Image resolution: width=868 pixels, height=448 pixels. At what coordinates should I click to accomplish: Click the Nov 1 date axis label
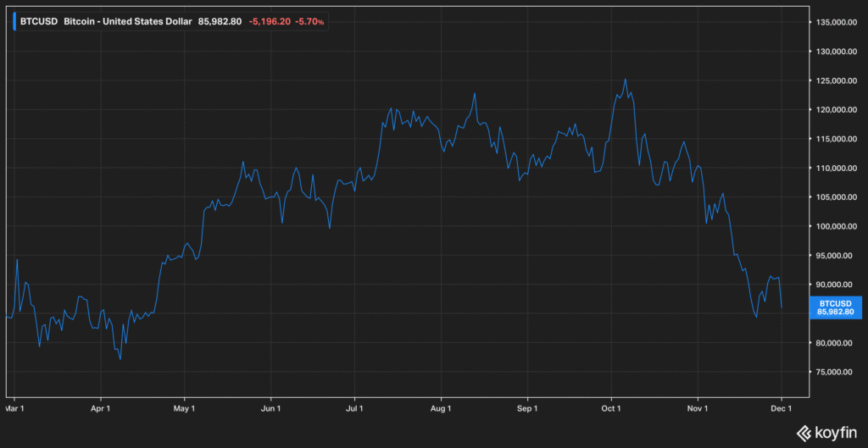(x=698, y=409)
